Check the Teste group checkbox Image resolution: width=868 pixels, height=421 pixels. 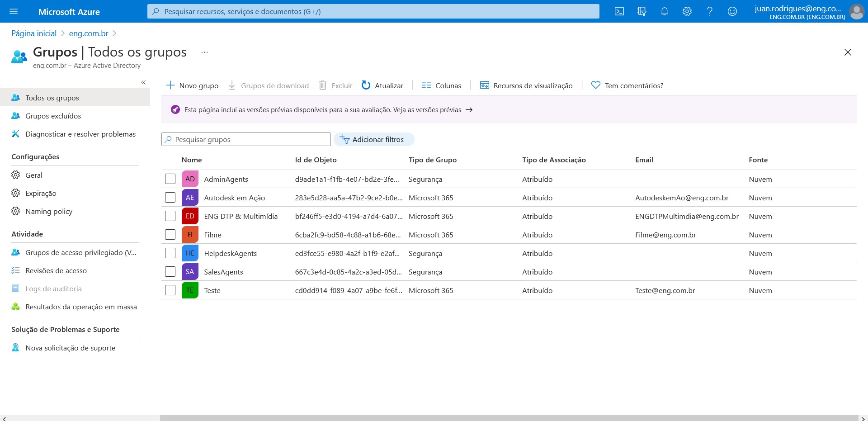point(170,290)
